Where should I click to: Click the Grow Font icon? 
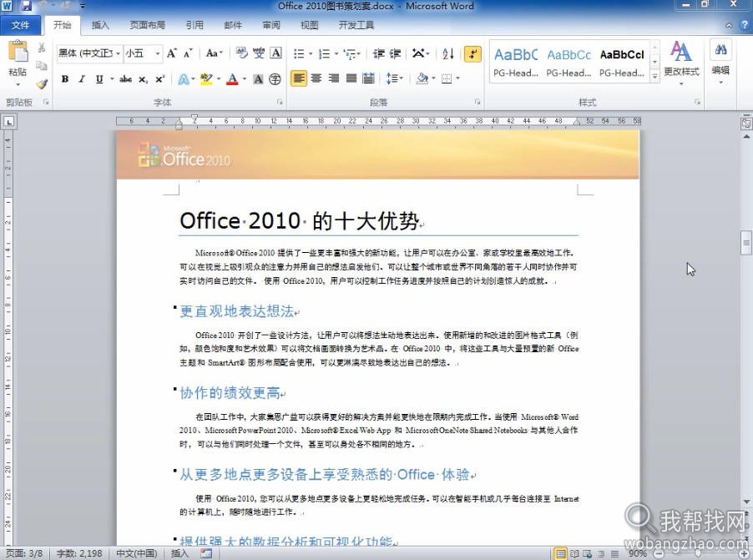(x=171, y=53)
